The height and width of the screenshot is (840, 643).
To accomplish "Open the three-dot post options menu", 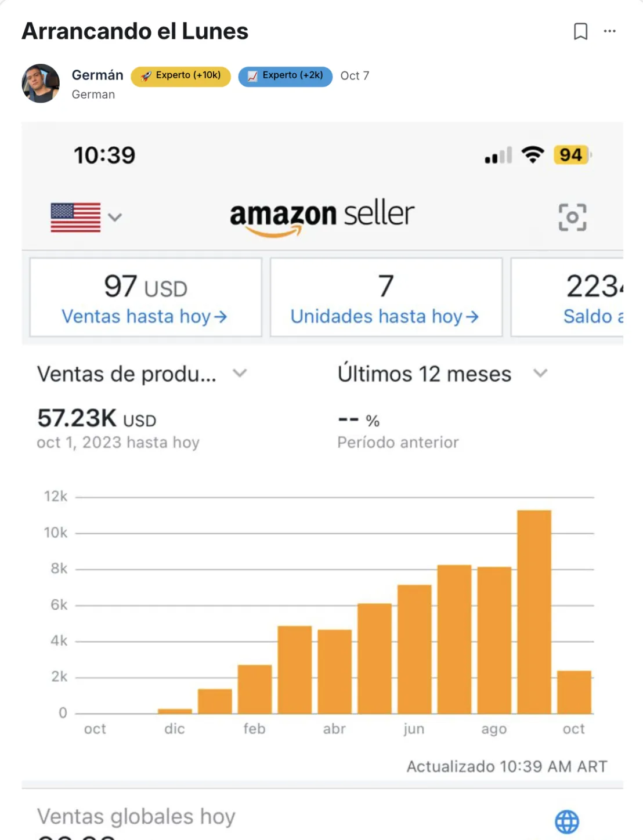I will tap(609, 31).
